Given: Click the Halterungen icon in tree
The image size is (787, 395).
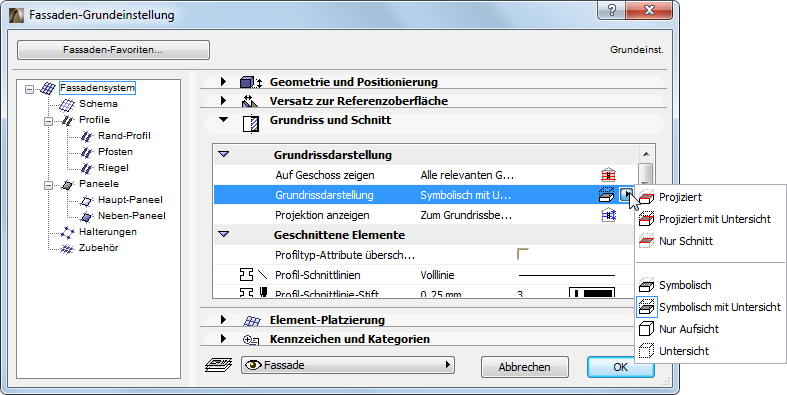Looking at the screenshot, I should 67,232.
